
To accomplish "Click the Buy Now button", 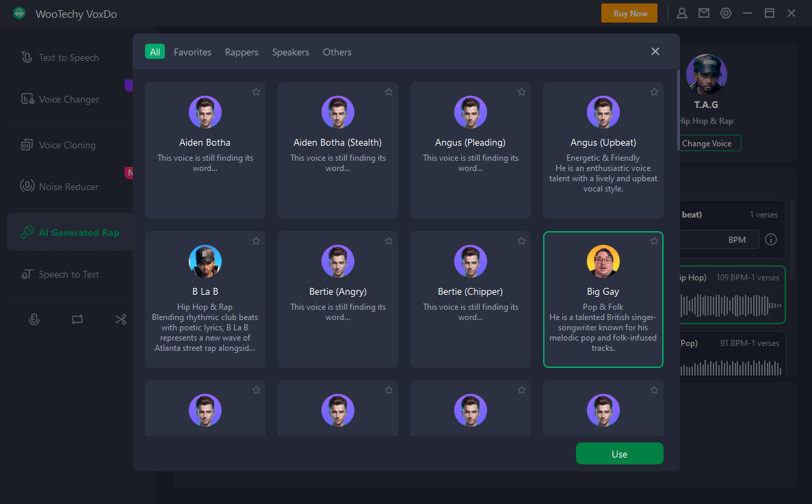I will pyautogui.click(x=629, y=13).
